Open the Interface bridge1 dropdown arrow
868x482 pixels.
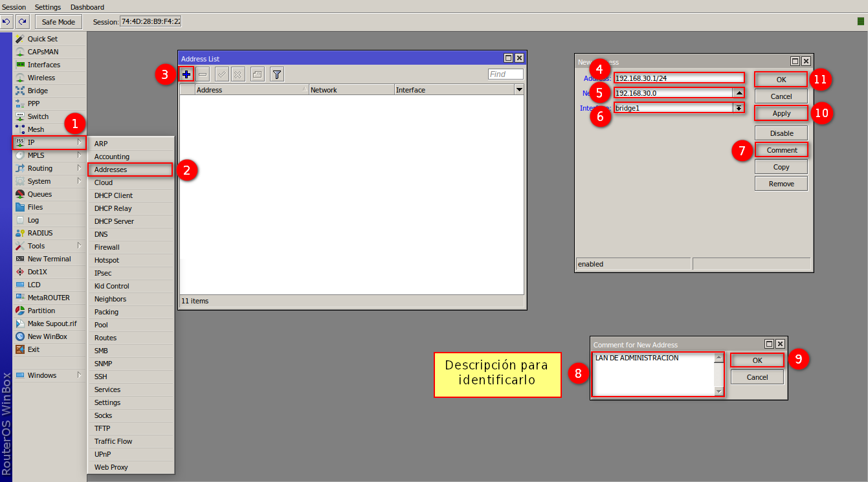(739, 108)
